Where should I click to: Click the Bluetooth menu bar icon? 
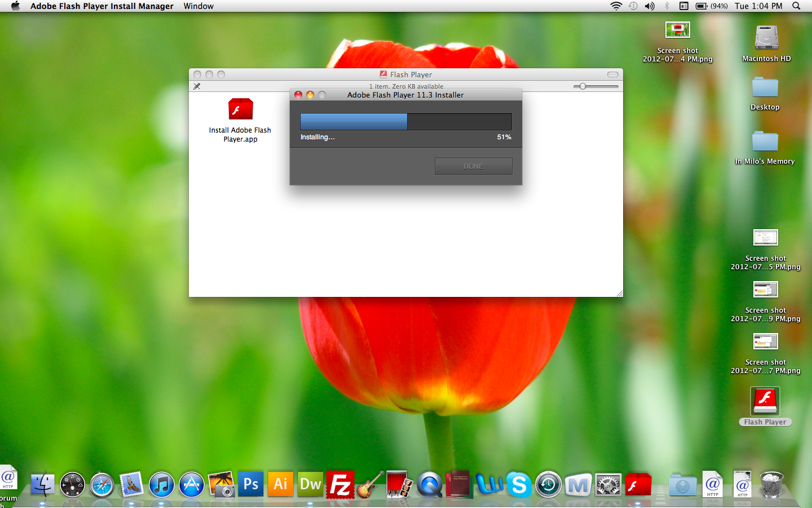(667, 6)
